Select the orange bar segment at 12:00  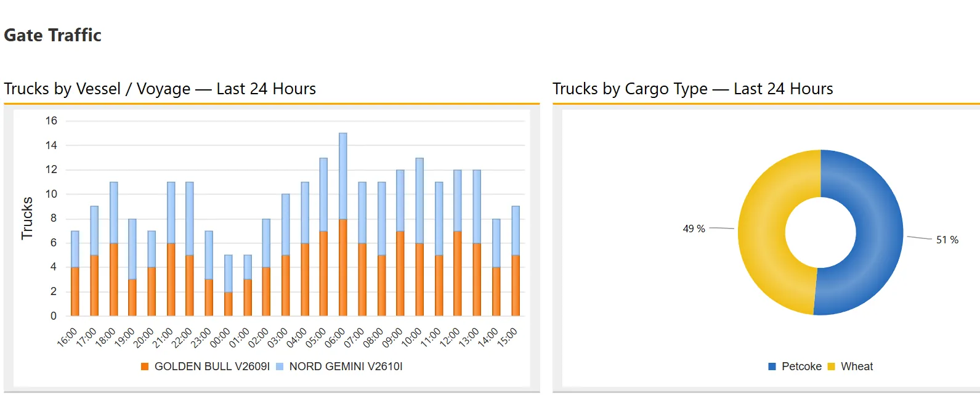point(458,273)
